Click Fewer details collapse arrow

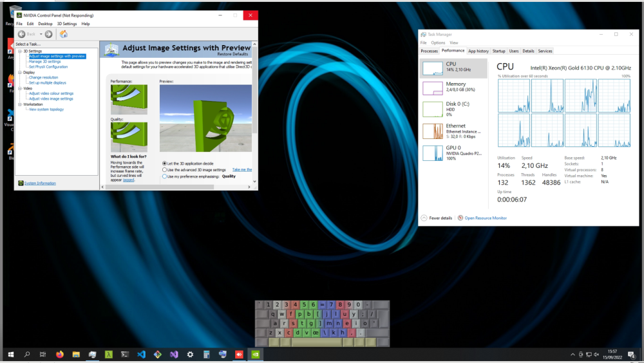point(424,218)
